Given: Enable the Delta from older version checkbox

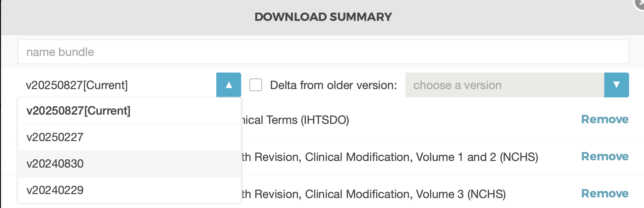Looking at the screenshot, I should coord(256,85).
